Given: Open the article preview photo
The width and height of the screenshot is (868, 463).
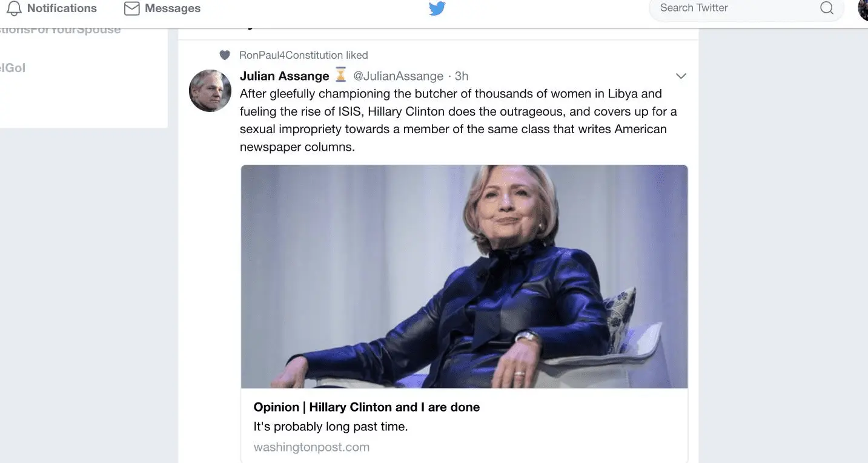Looking at the screenshot, I should pos(464,277).
